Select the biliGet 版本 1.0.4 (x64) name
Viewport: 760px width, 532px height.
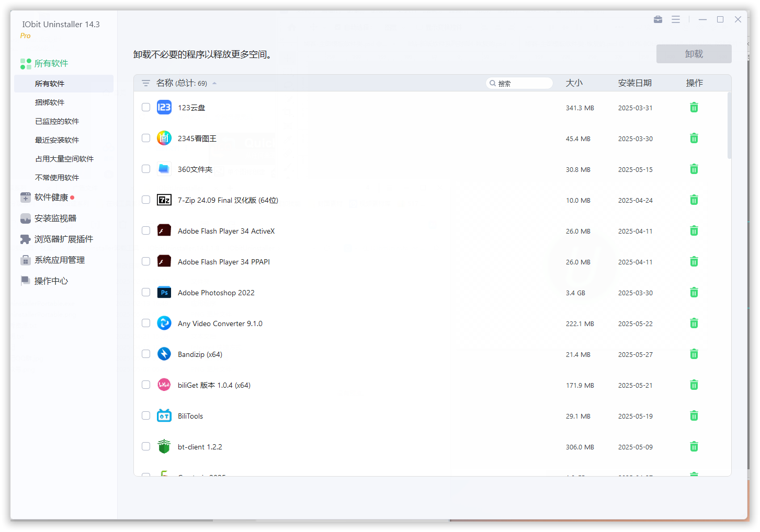214,385
